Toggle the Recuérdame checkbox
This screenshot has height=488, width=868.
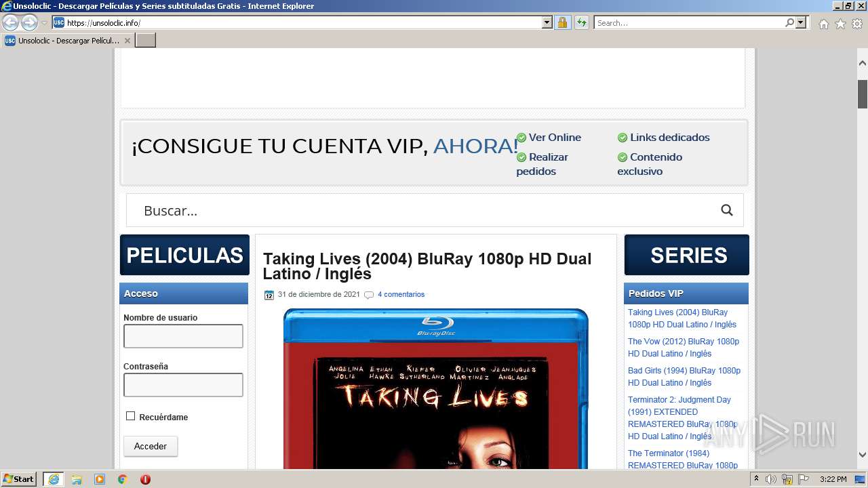pos(131,416)
